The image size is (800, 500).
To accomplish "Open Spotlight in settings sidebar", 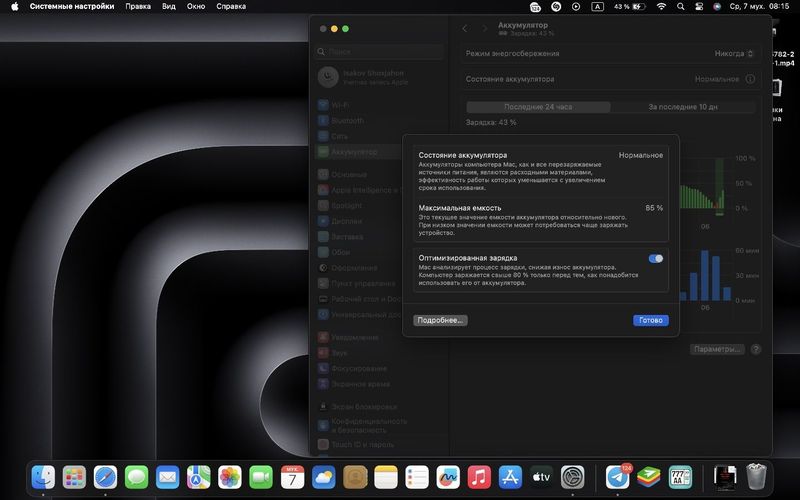I will click(357, 206).
